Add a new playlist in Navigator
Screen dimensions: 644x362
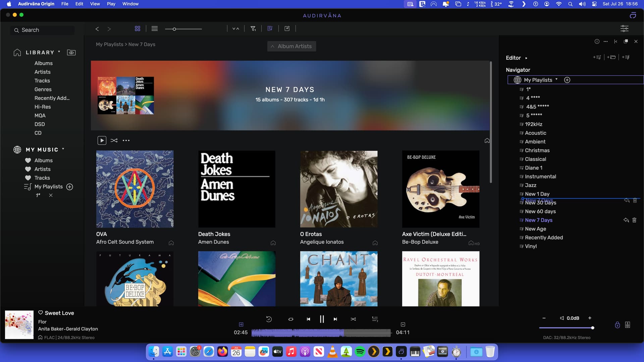tap(567, 80)
